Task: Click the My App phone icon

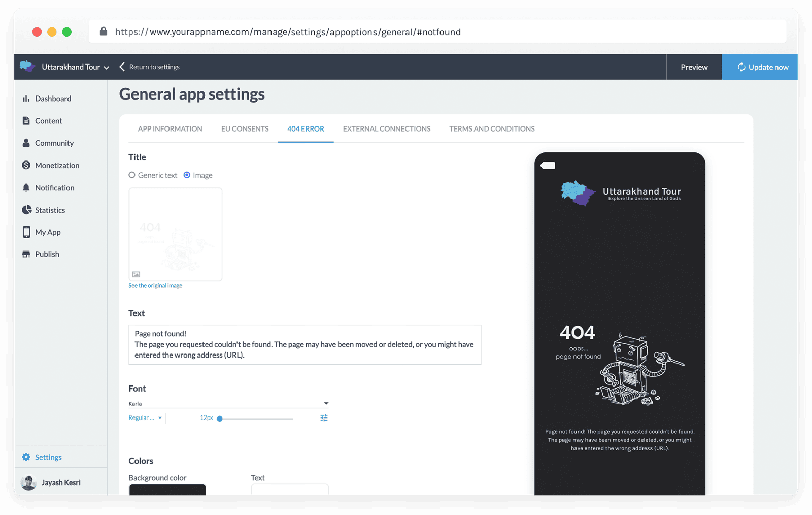Action: [26, 232]
